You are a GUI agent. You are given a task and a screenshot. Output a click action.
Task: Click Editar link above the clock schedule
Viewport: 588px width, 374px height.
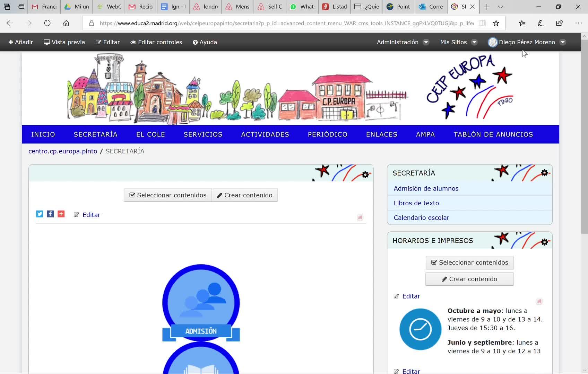[x=411, y=296]
